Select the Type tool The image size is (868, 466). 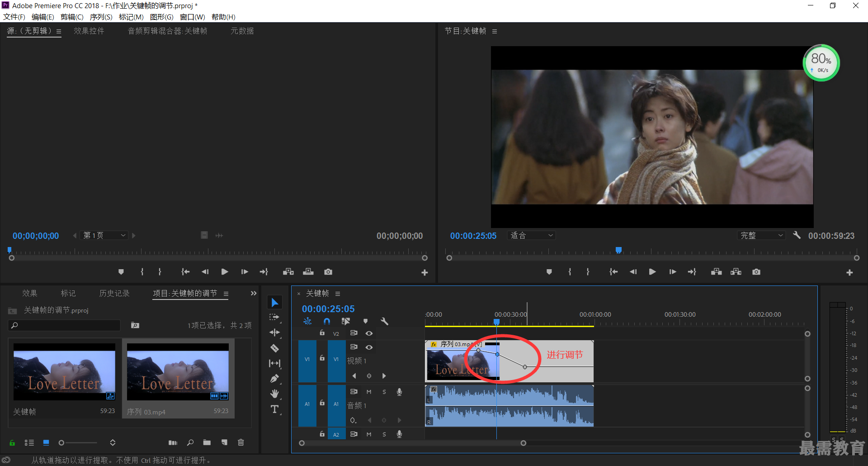[x=274, y=409]
